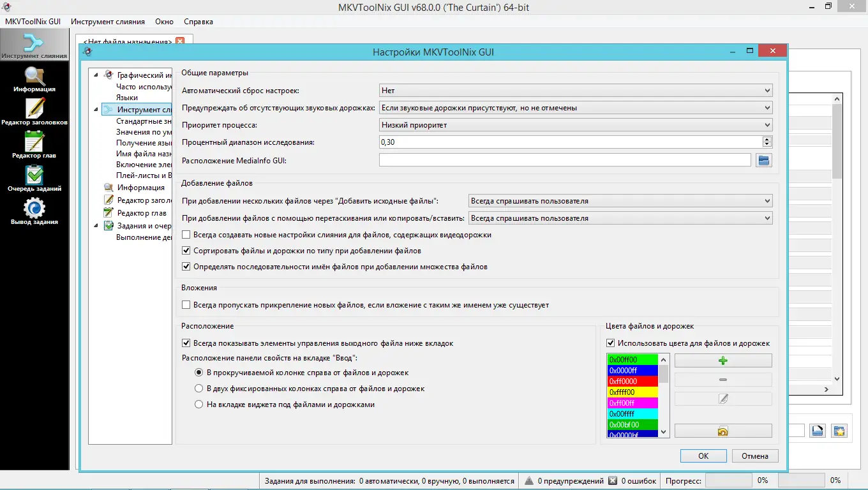Image resolution: width=868 pixels, height=490 pixels.
Task: Confirm settings with the OK button
Action: (x=703, y=456)
